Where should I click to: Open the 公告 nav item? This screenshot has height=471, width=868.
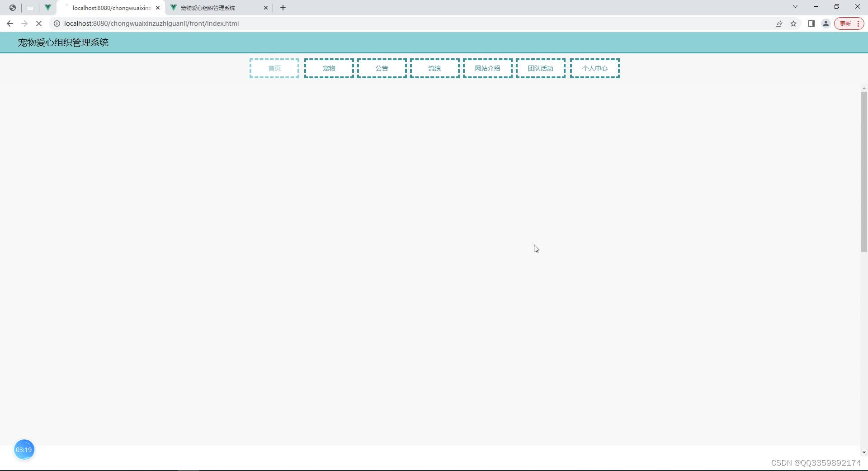382,68
